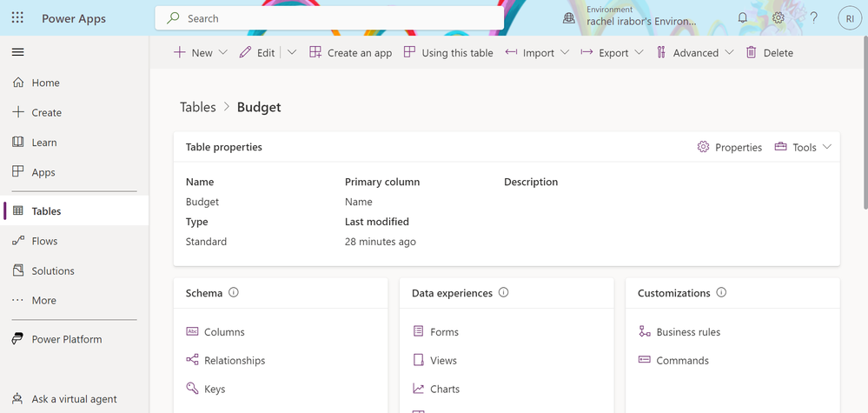Click the Relationships icon under Schema
Screen dimensions: 868x413
(x=192, y=361)
